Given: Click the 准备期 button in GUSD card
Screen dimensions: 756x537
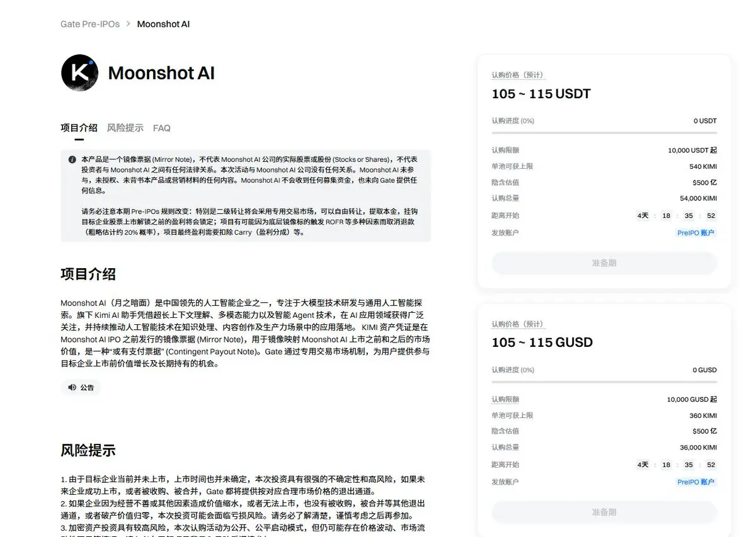Looking at the screenshot, I should point(604,512).
